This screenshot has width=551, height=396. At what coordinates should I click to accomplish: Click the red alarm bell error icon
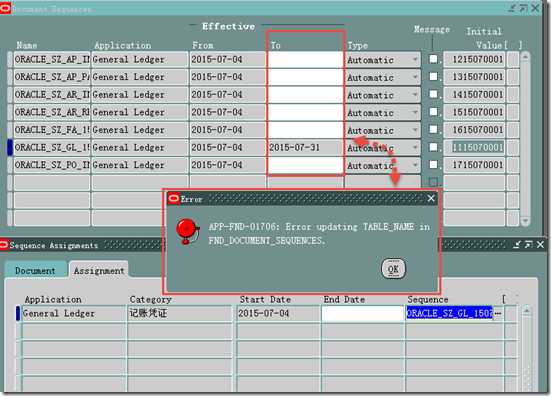(188, 231)
